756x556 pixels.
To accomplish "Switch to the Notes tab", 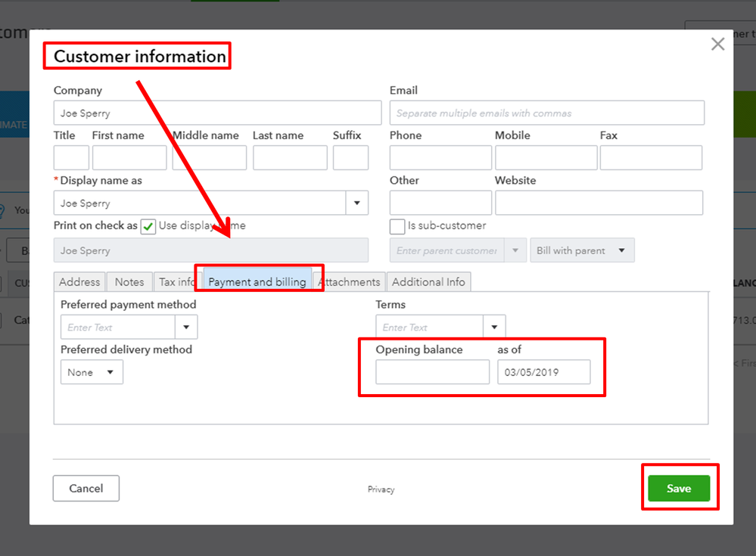I will (129, 282).
